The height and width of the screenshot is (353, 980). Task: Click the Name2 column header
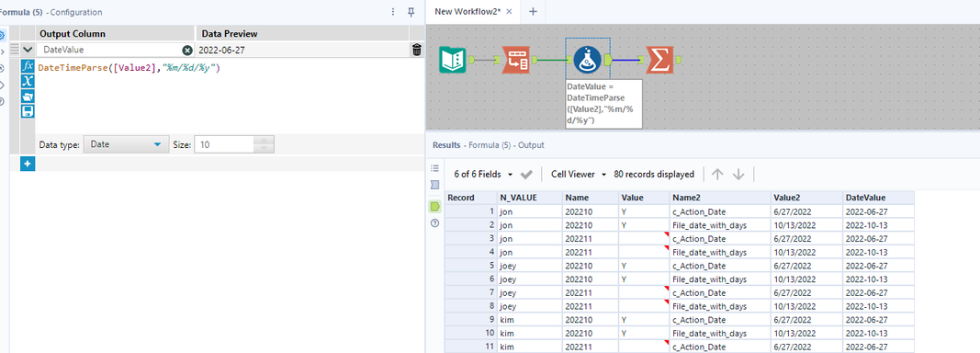click(x=720, y=197)
